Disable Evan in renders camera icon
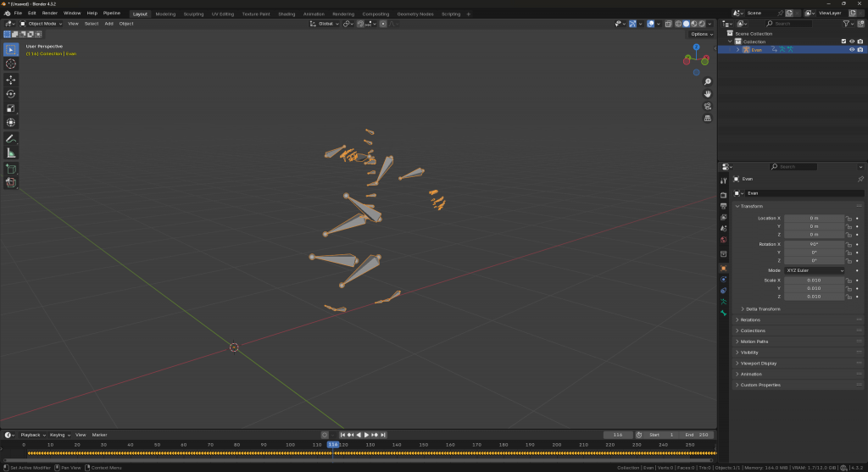This screenshot has width=868, height=472. (860, 50)
